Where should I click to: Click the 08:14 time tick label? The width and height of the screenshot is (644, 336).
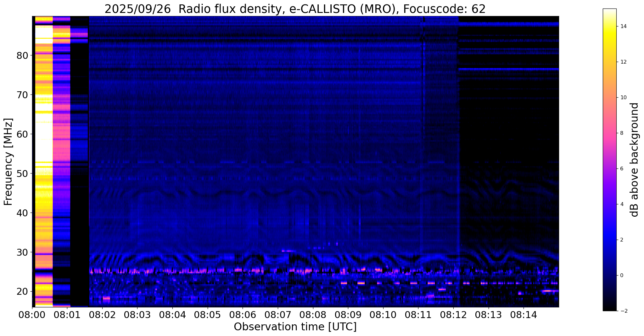(x=524, y=315)
